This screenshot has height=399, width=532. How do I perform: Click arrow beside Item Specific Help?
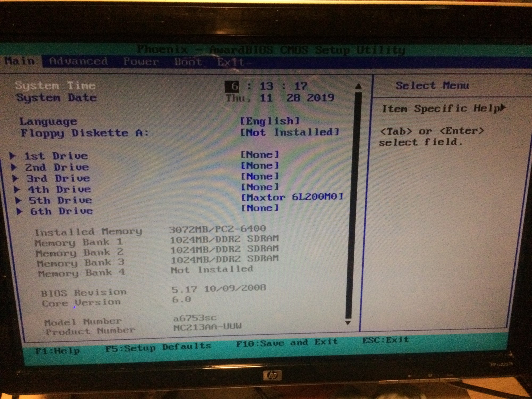502,108
